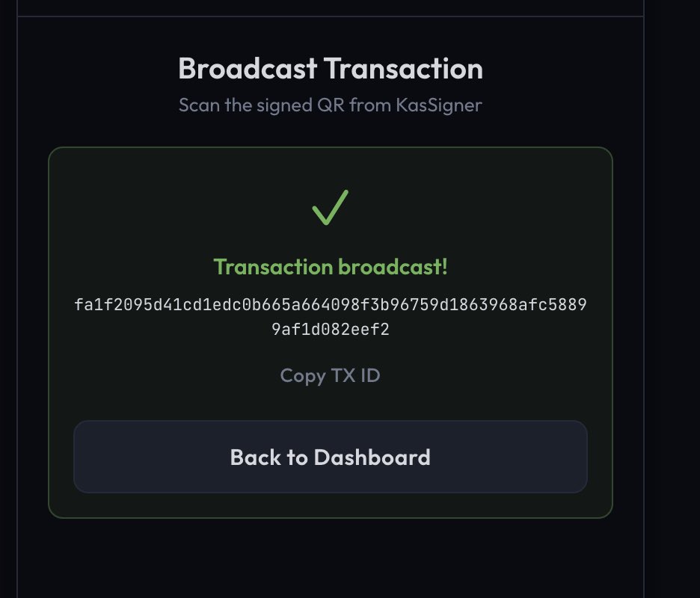Click the "Scan the signed QR" subtitle

(330, 105)
